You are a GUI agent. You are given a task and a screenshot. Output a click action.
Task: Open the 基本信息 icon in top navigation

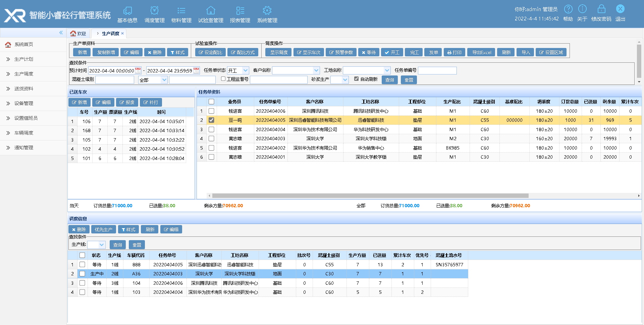click(127, 11)
